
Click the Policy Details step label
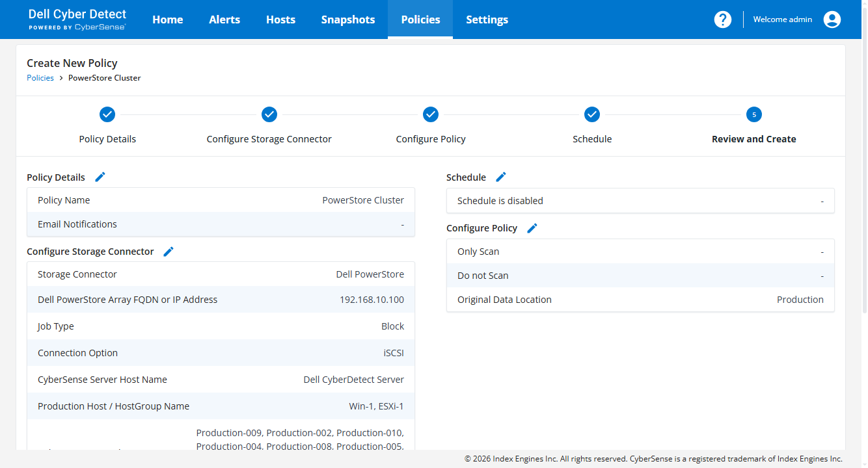107,139
